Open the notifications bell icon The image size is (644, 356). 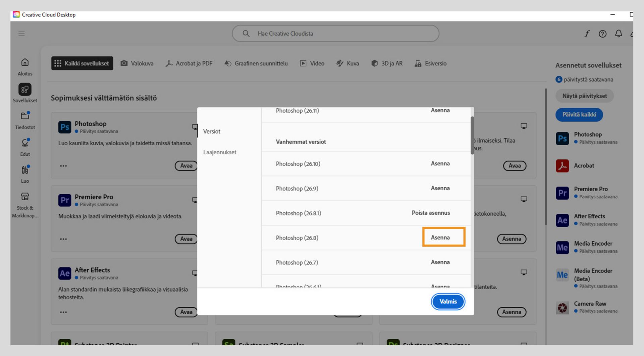coord(619,34)
